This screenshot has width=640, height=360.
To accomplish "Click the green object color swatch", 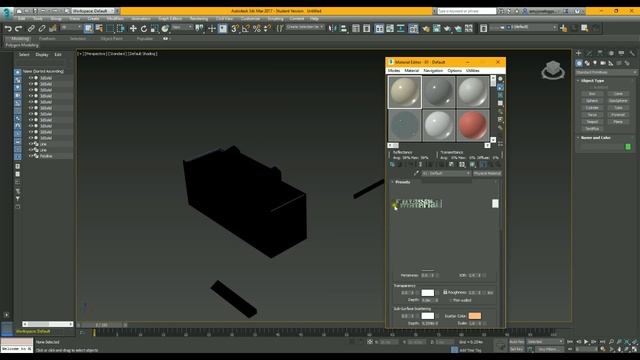I will click(628, 147).
